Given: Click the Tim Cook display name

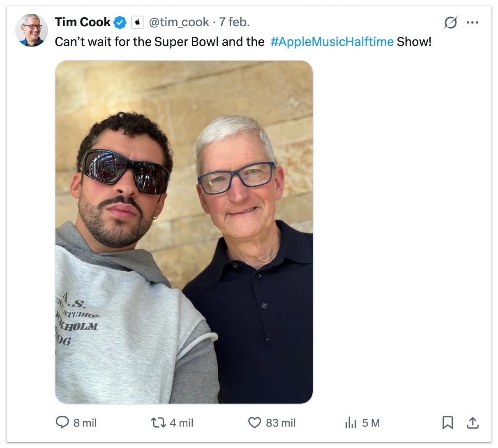Looking at the screenshot, I should click(82, 22).
